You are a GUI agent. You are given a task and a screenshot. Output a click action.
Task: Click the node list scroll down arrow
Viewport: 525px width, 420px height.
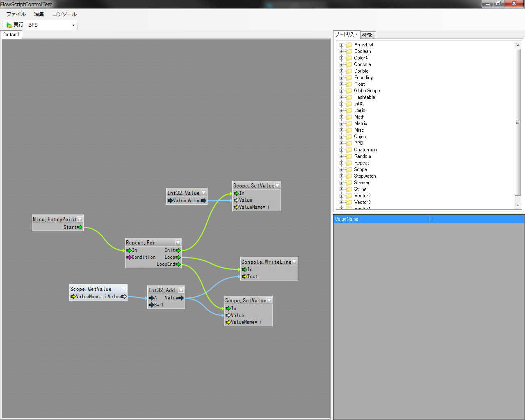point(518,205)
